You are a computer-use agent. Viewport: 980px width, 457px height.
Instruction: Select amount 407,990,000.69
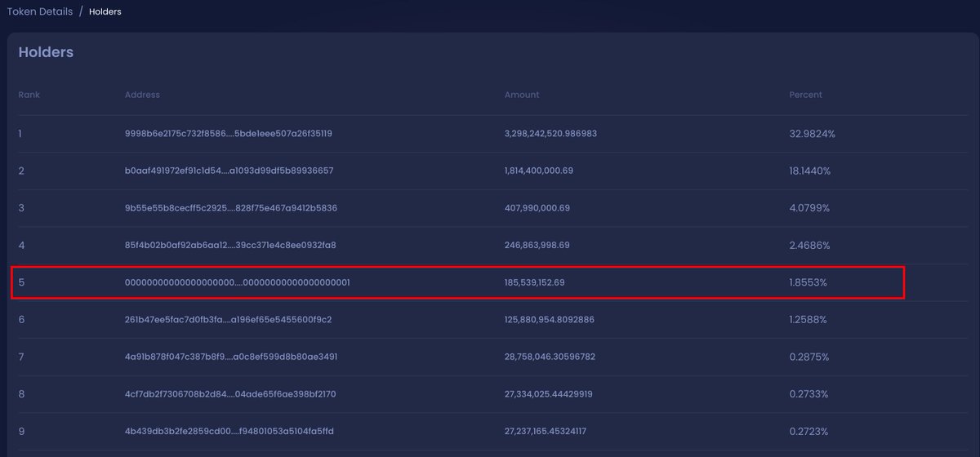click(537, 208)
